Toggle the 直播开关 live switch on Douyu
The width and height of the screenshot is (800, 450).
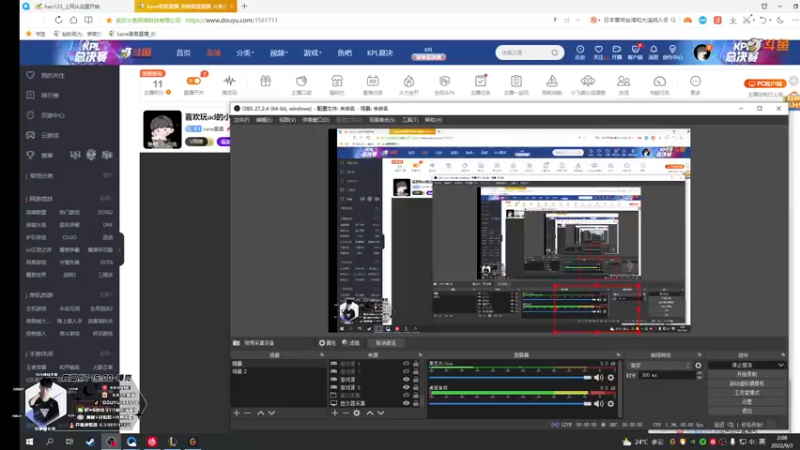[193, 81]
